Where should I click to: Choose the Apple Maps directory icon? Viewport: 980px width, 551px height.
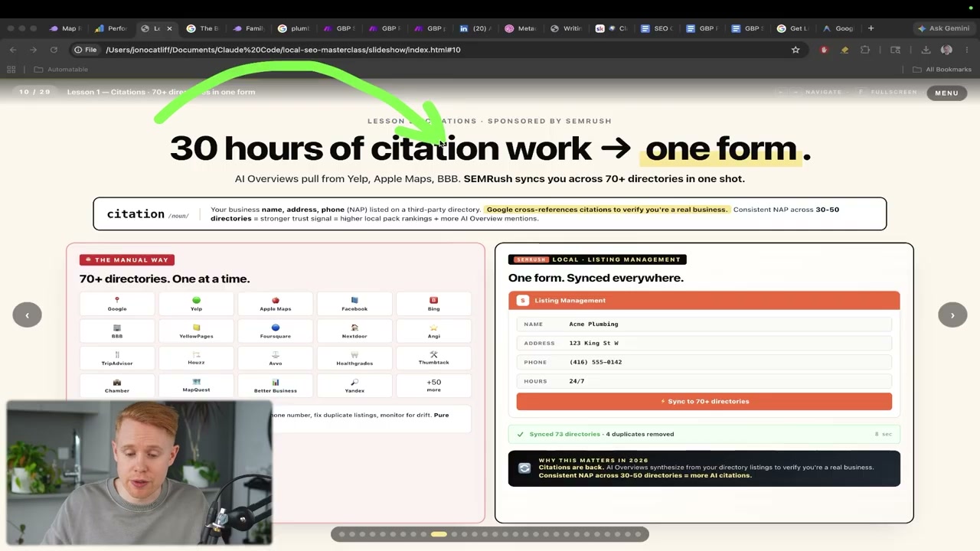point(276,300)
